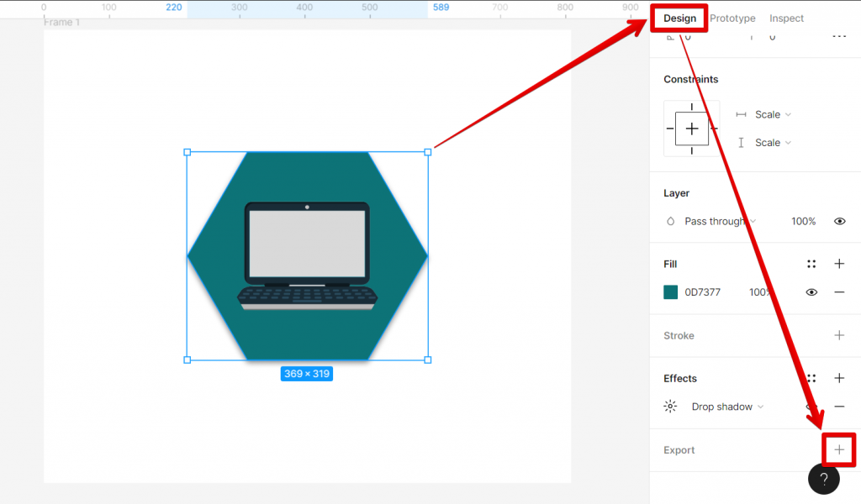Remove the 0D7377 fill
861x504 pixels.
(x=838, y=292)
